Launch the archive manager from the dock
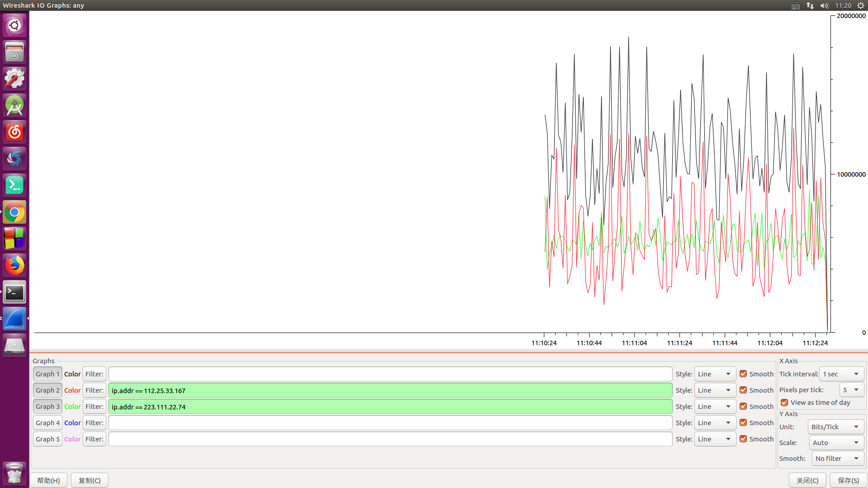This screenshot has width=868, height=488. click(14, 52)
